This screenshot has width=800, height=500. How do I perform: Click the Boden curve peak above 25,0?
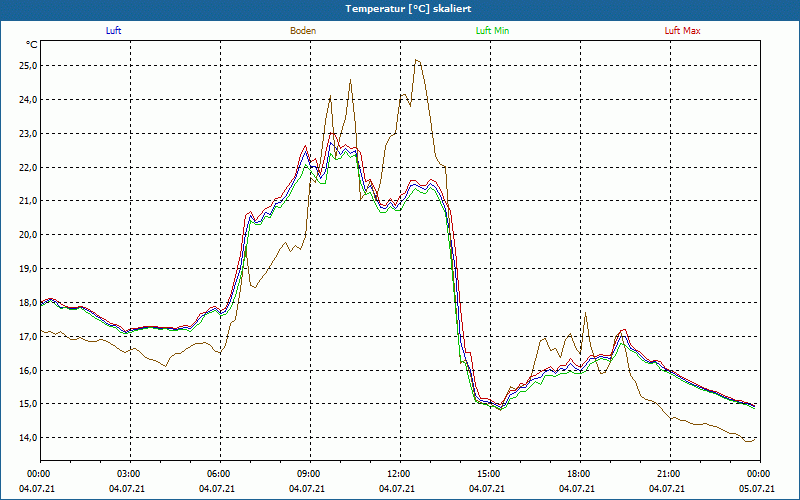(x=417, y=60)
